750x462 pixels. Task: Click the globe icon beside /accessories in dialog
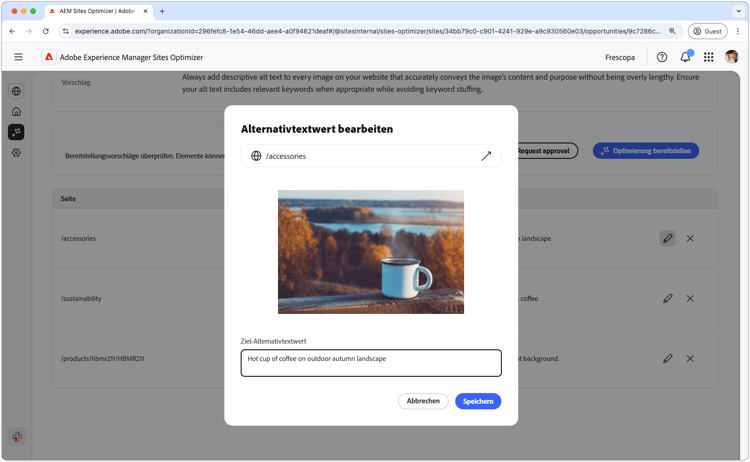256,156
